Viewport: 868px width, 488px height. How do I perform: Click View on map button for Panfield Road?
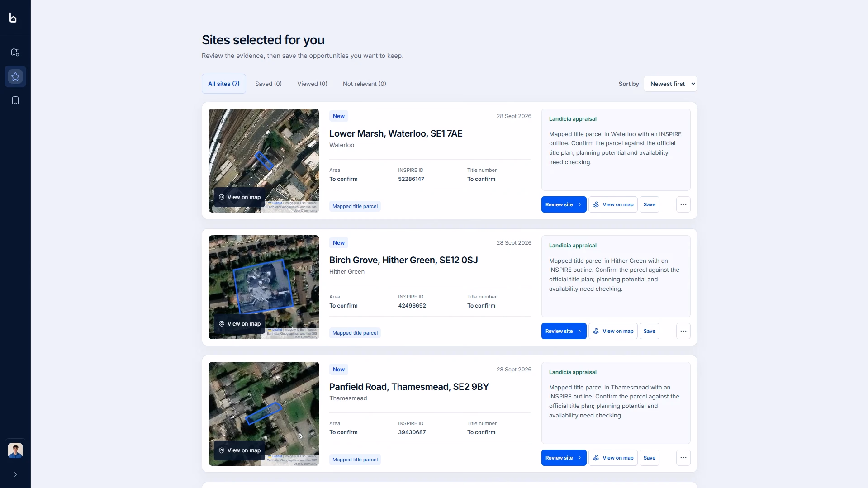pyautogui.click(x=613, y=458)
